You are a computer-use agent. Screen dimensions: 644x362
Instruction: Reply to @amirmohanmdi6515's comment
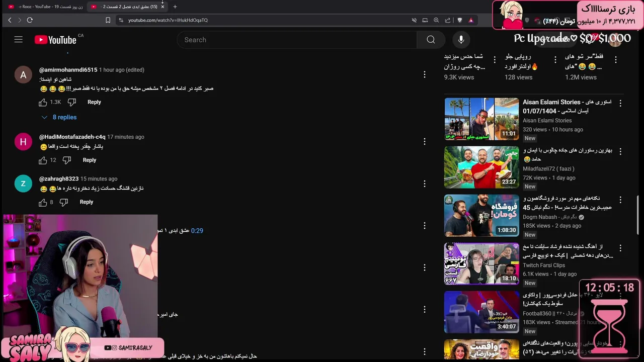(x=94, y=102)
